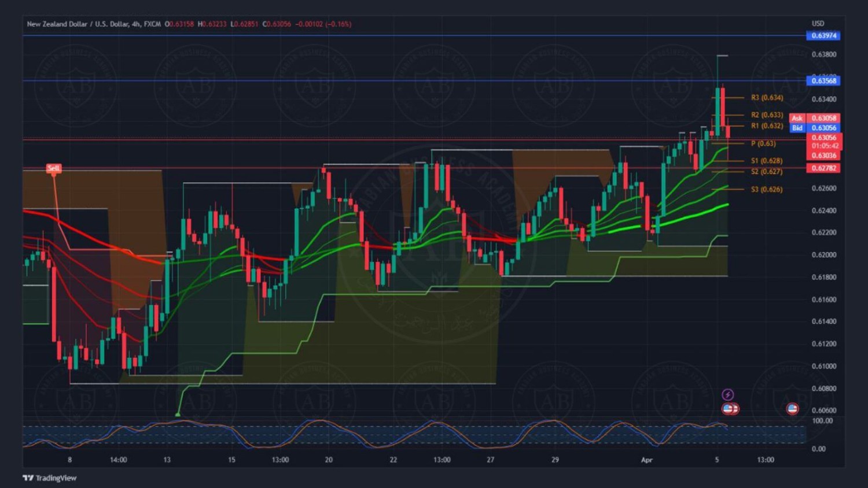Open the lone US flag event near 13:00
868x488 pixels.
click(792, 409)
